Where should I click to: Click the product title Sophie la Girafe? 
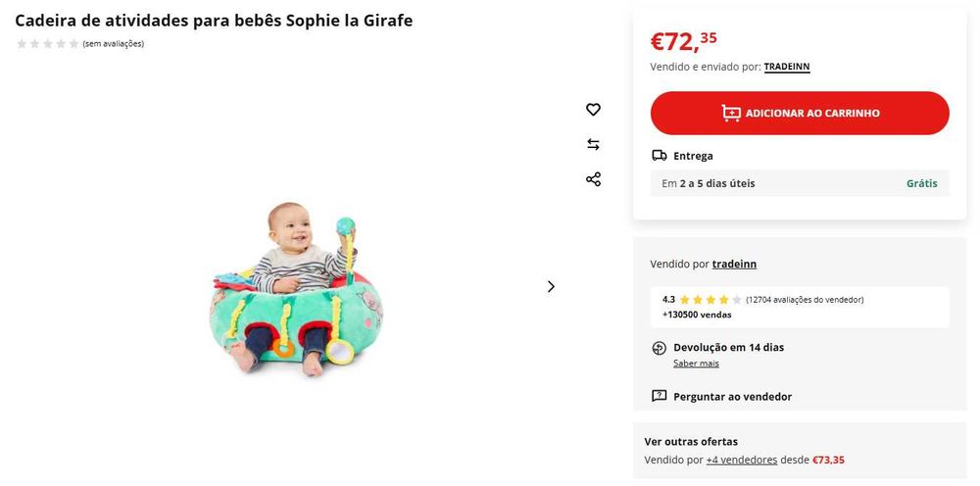(214, 21)
